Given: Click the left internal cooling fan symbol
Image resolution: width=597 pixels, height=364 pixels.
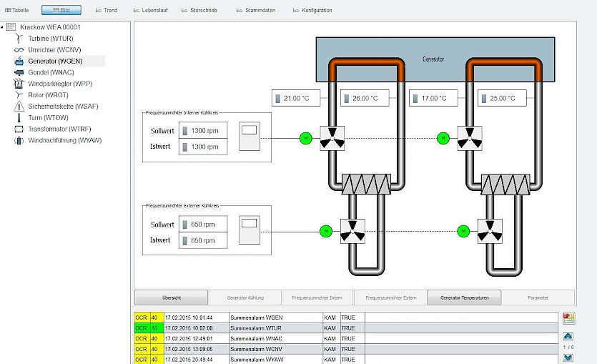Looking at the screenshot, I should (x=332, y=138).
